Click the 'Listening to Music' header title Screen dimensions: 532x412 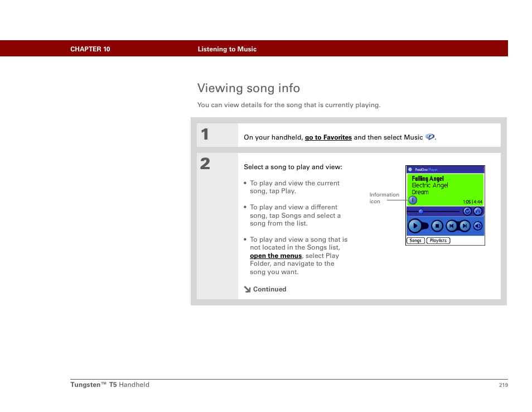(227, 49)
